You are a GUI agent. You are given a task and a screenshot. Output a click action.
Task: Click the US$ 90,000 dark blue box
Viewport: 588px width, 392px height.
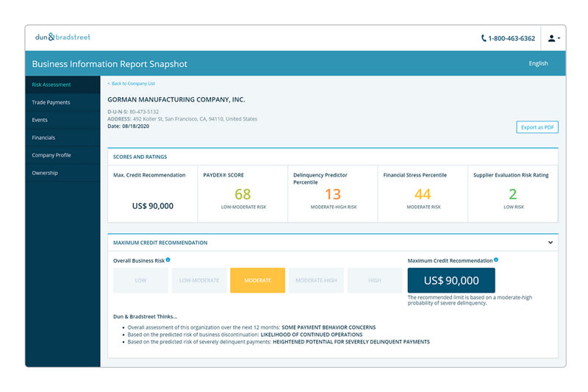pos(451,280)
